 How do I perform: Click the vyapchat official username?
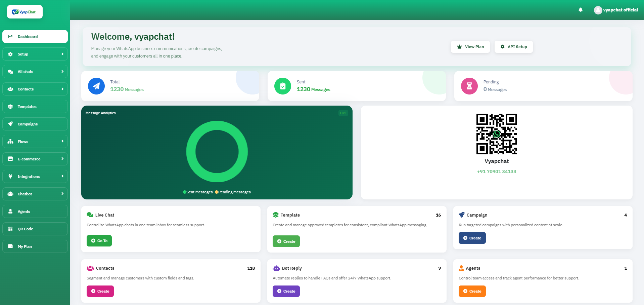coord(620,10)
